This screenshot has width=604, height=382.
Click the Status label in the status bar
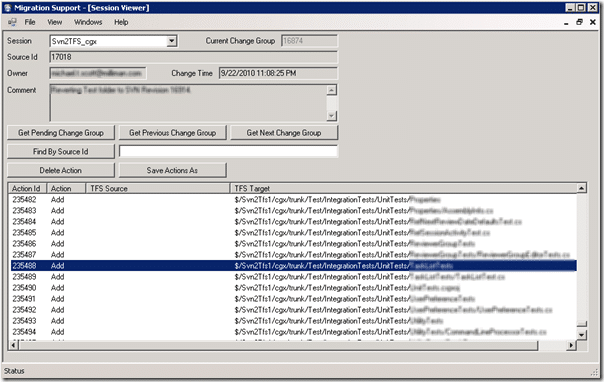(x=14, y=371)
